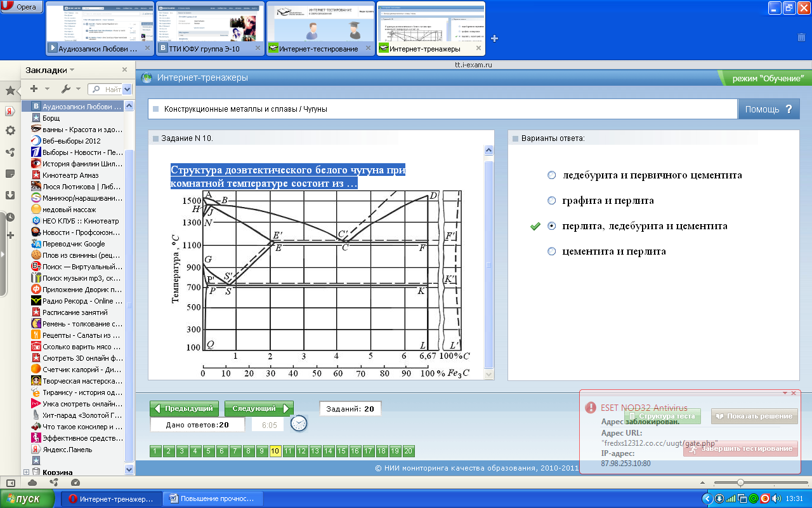The image size is (812, 508).
Task: Open the dropdown arrow next to wrench icon
Action: pos(78,90)
